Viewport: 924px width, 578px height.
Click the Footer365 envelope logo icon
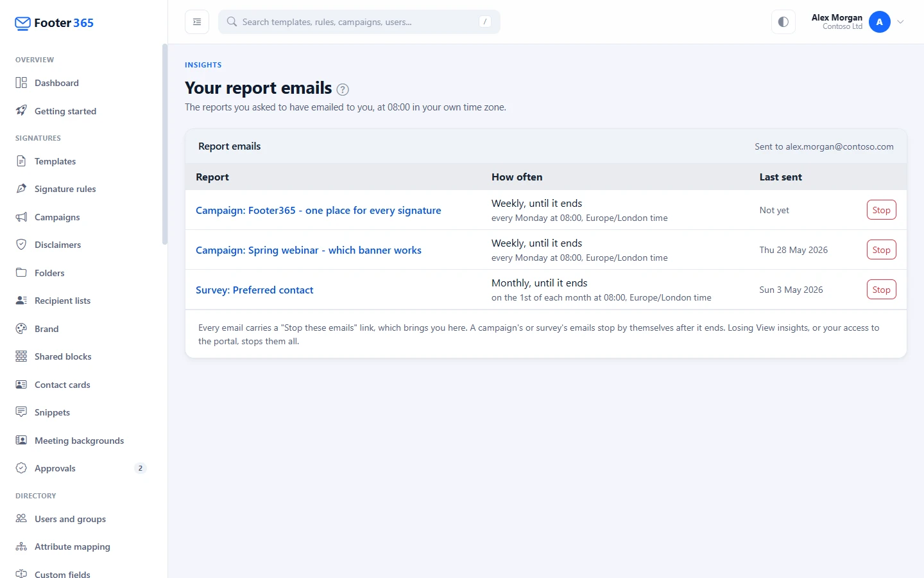pos(22,24)
